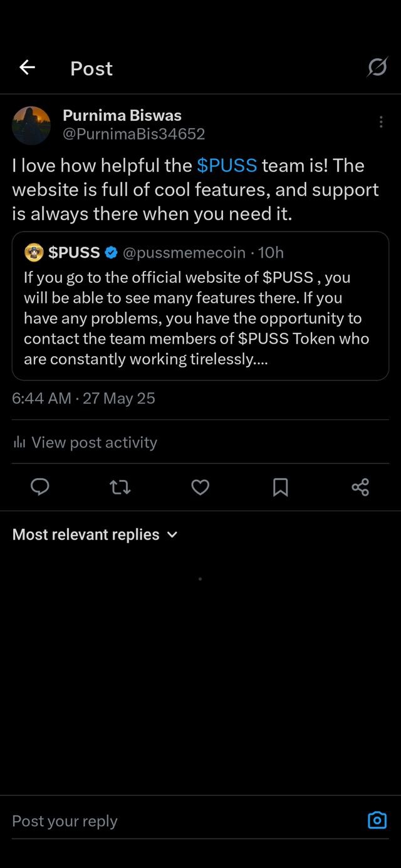This screenshot has width=401, height=868.
Task: Open the quoted $PUSS post card
Action: [x=200, y=306]
